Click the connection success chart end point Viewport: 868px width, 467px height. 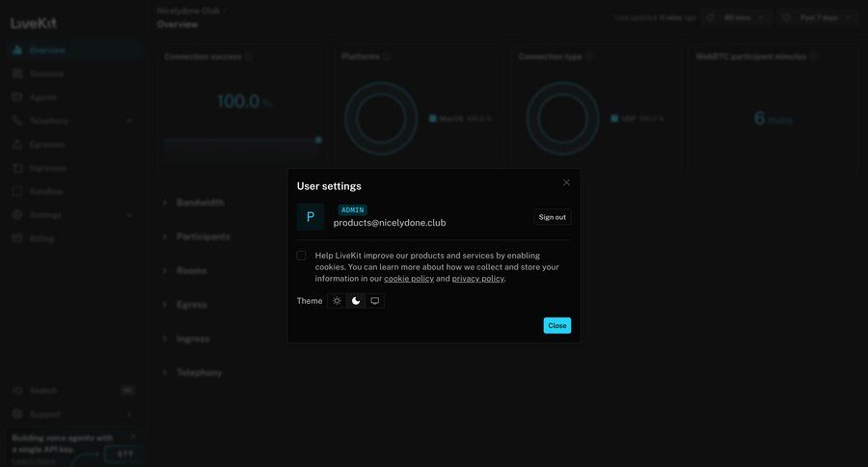318,140
